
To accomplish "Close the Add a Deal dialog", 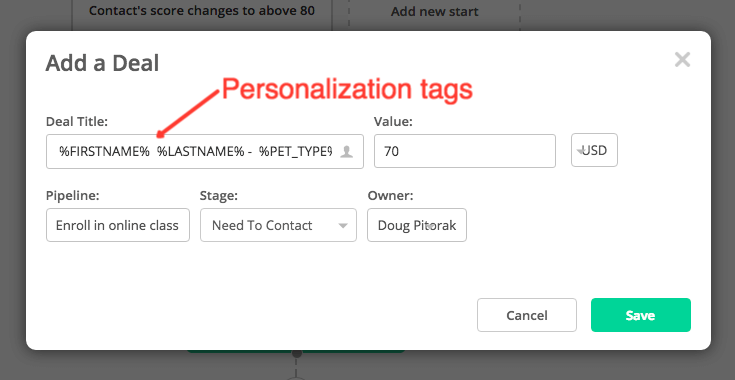I will 682,60.
